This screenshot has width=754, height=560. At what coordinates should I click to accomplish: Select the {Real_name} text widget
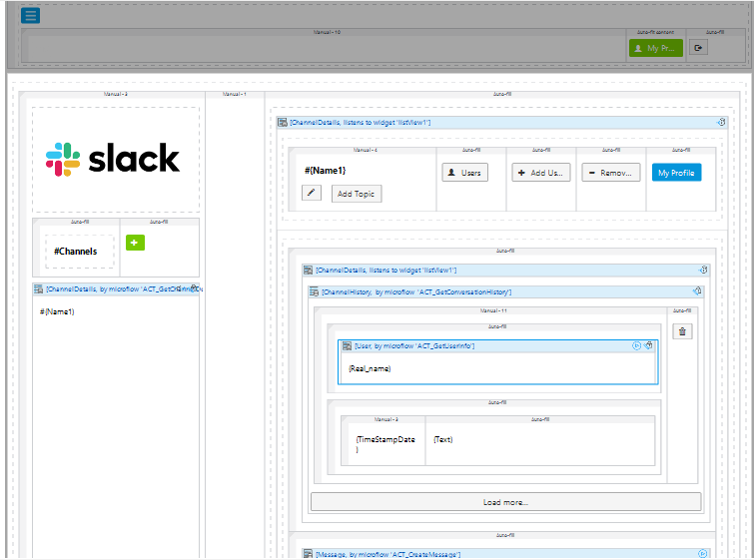point(370,368)
